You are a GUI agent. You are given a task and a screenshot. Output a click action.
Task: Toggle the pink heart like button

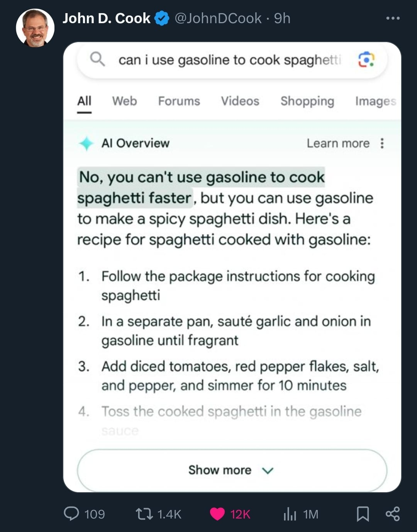217,514
